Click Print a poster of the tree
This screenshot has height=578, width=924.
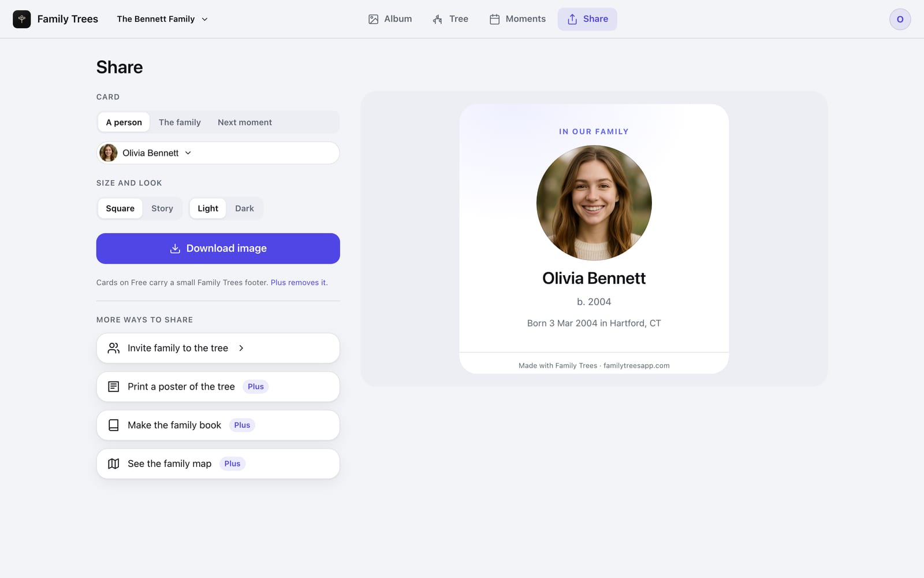218,387
